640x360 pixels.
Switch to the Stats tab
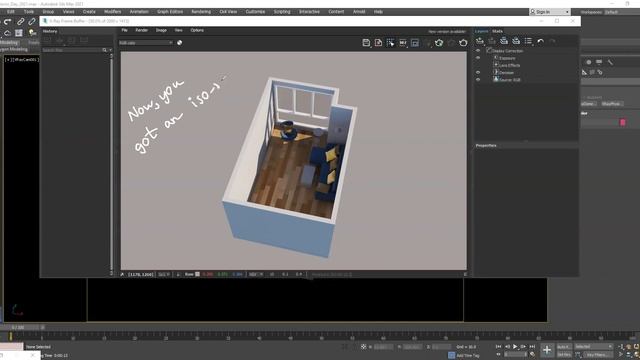pos(497,31)
